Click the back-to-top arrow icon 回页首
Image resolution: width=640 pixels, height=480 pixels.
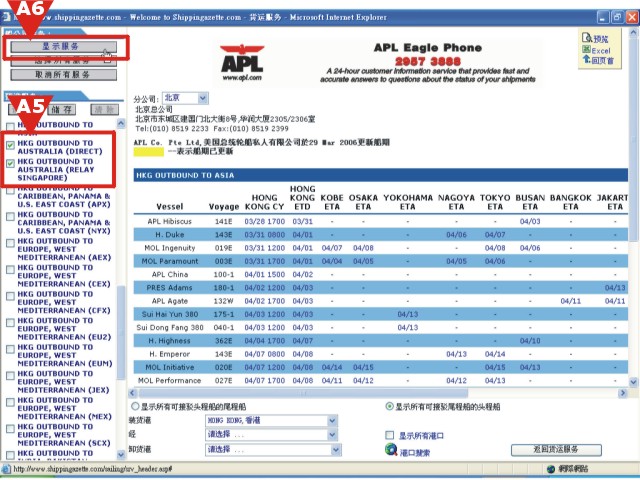coord(587,60)
